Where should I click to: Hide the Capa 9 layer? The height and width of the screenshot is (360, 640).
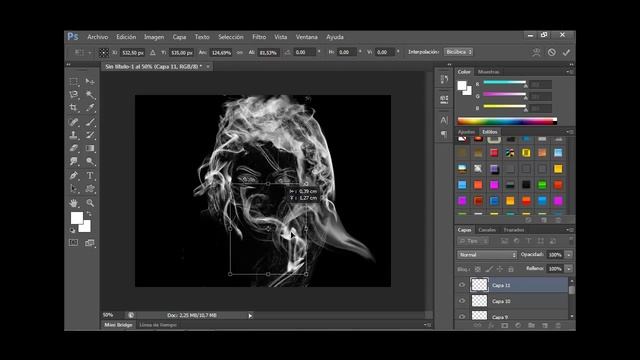(x=462, y=316)
